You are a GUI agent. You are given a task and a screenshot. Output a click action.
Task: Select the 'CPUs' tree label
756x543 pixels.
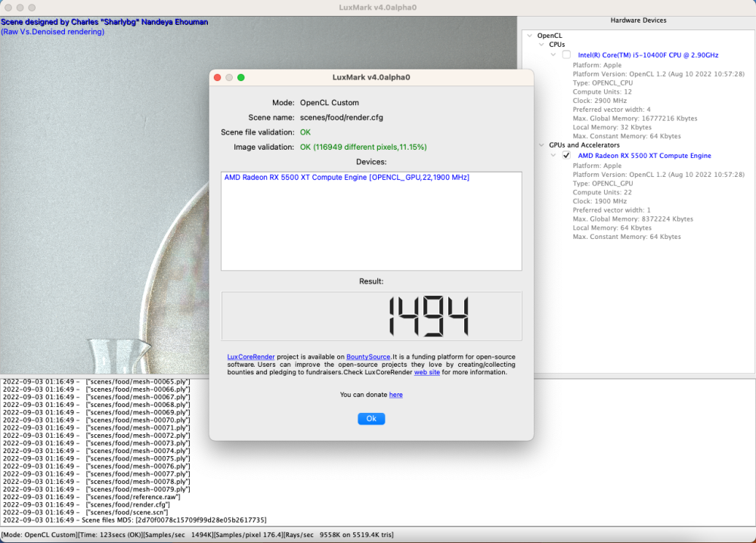coord(557,45)
